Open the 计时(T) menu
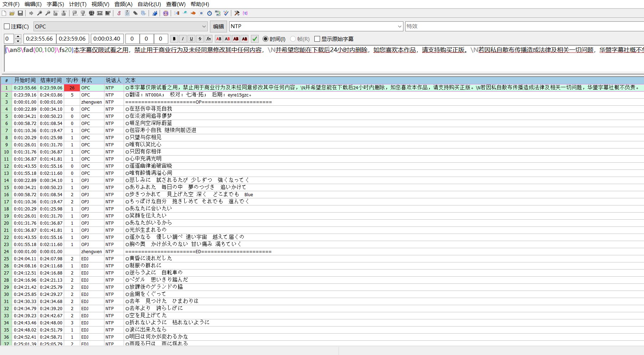The image size is (644, 355). [78, 4]
